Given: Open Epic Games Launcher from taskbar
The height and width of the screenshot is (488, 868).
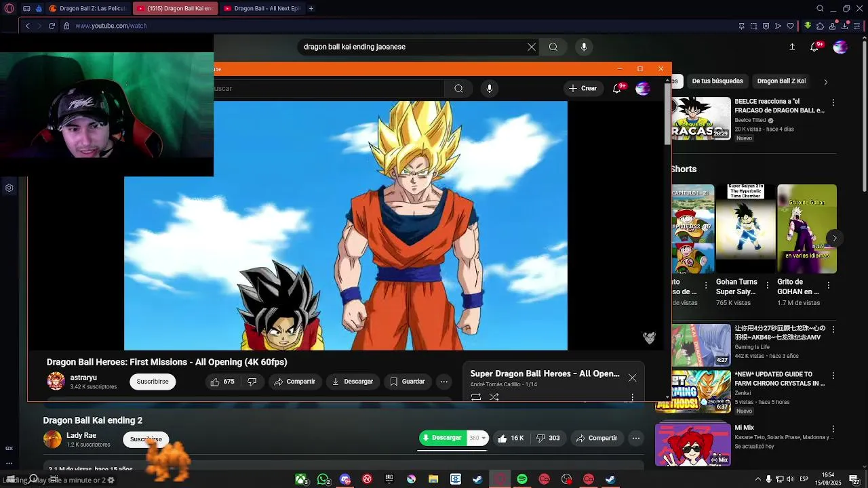Looking at the screenshot, I should pos(389,479).
